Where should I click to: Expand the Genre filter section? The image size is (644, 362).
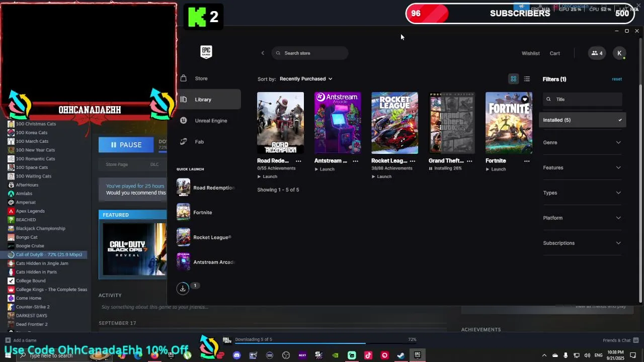582,142
